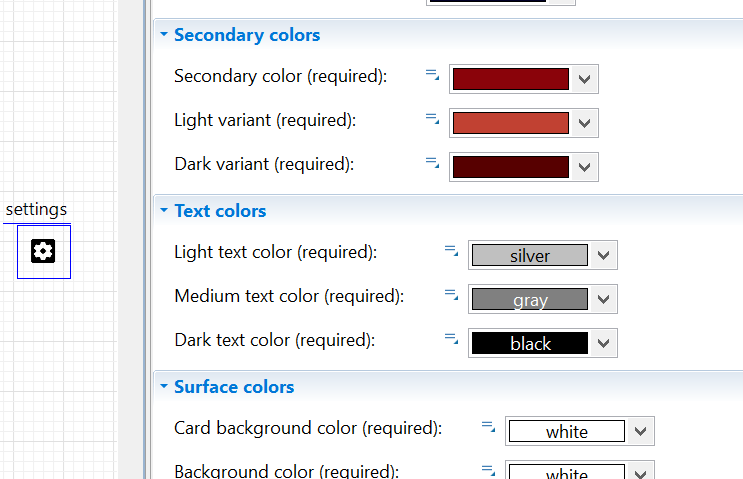
Task: Click the dark red Dark variant swatch
Action: coord(511,167)
